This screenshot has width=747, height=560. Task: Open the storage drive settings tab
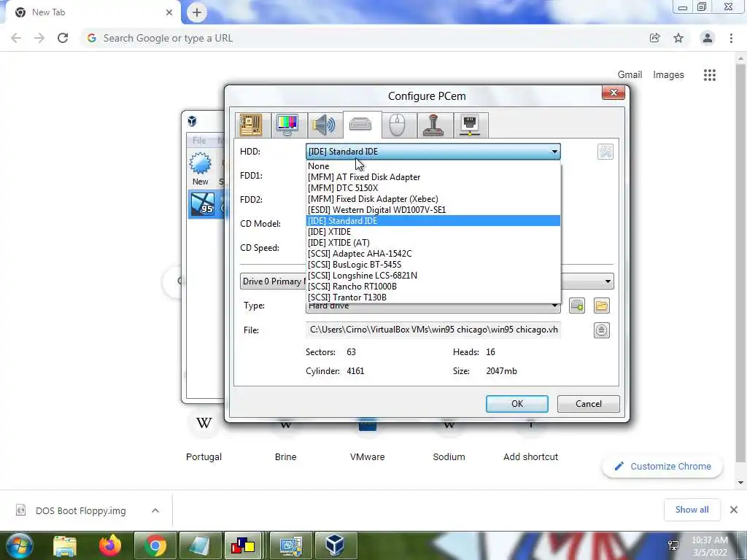(x=360, y=125)
